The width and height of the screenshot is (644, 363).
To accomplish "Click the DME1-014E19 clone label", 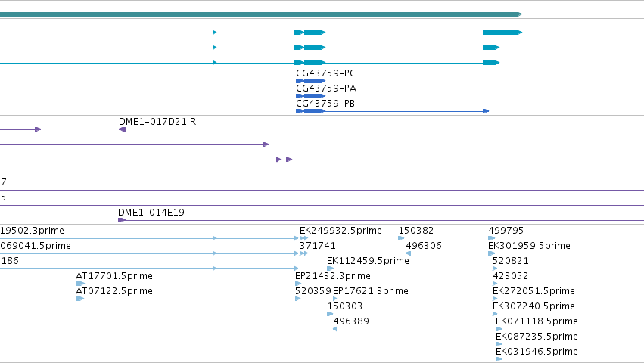I will pos(151,213).
